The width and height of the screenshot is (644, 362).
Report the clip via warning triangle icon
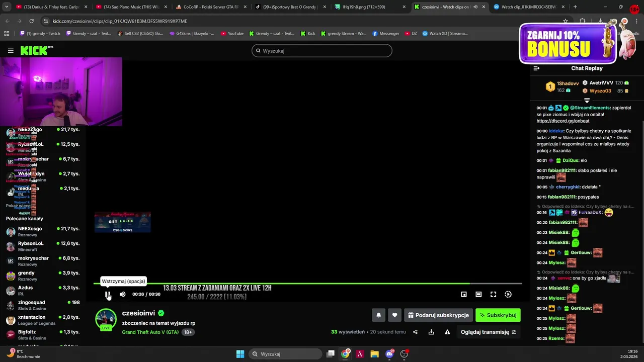(x=447, y=332)
